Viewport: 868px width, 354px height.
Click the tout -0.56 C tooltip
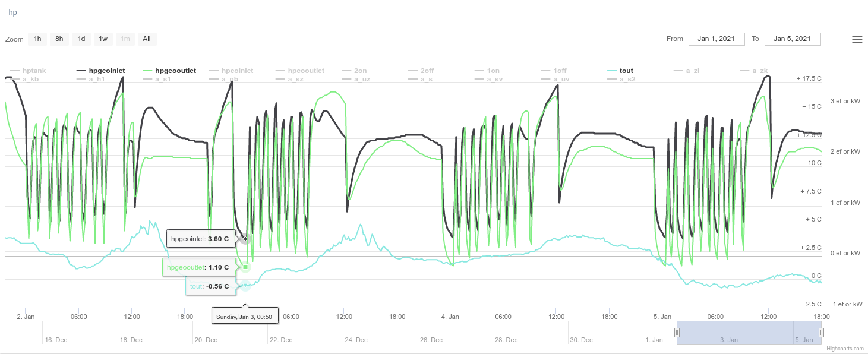pyautogui.click(x=210, y=286)
